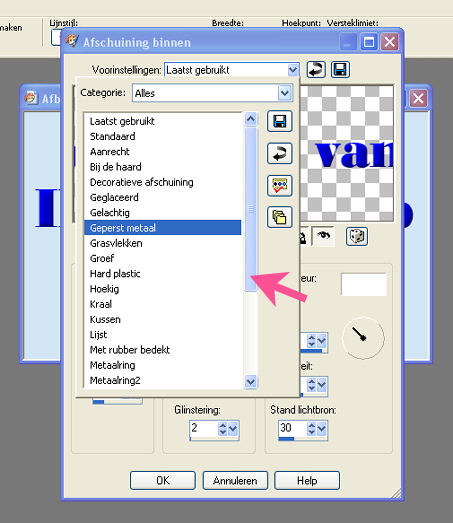
Task: Open the Voorinstellingen dropdown arrow
Action: [293, 70]
